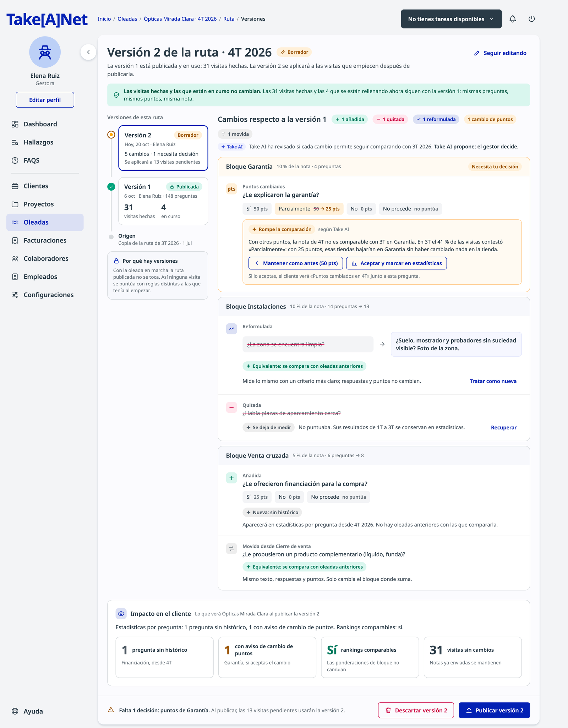This screenshot has height=728, width=568.
Task: Click the Ayuda lifebuoy icon
Action: (15, 711)
